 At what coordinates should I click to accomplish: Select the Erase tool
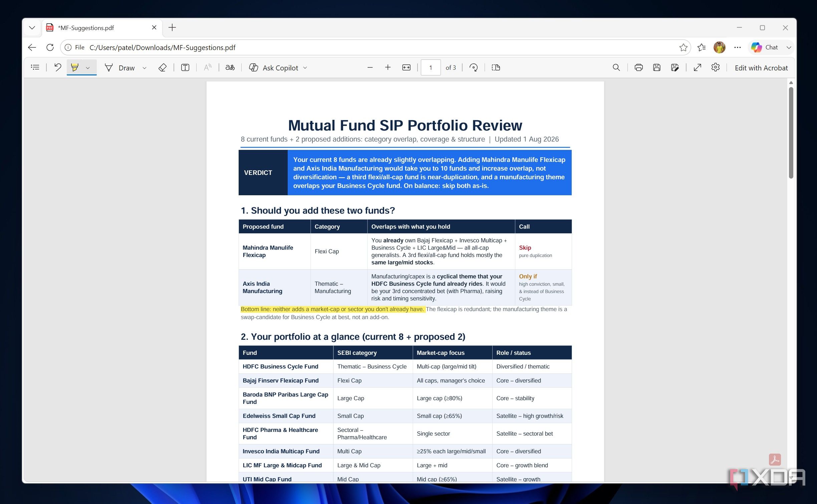pos(162,68)
